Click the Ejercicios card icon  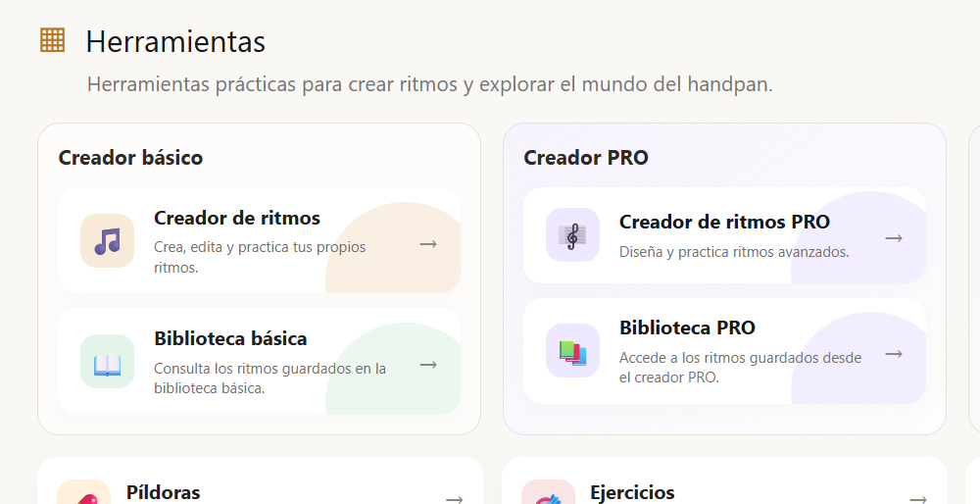click(548, 493)
